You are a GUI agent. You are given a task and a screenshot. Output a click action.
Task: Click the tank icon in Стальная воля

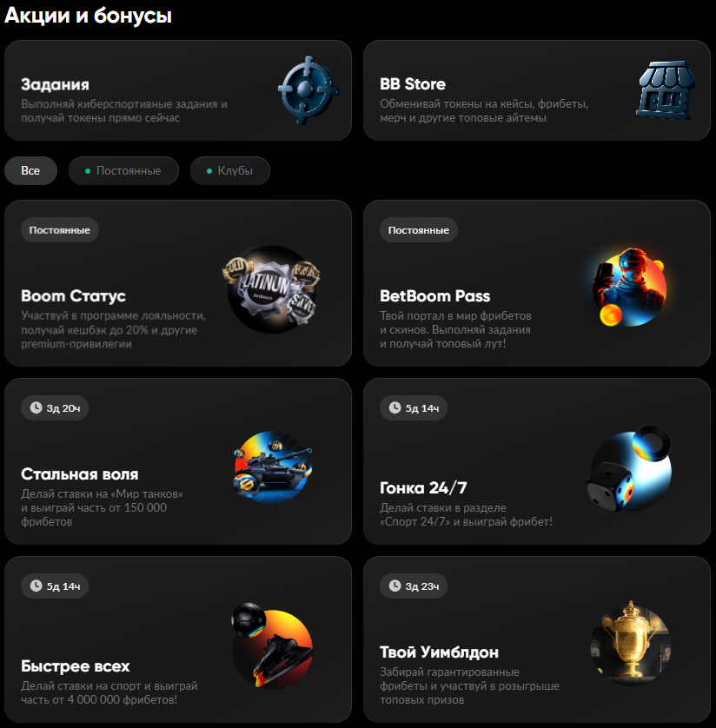[x=273, y=467]
